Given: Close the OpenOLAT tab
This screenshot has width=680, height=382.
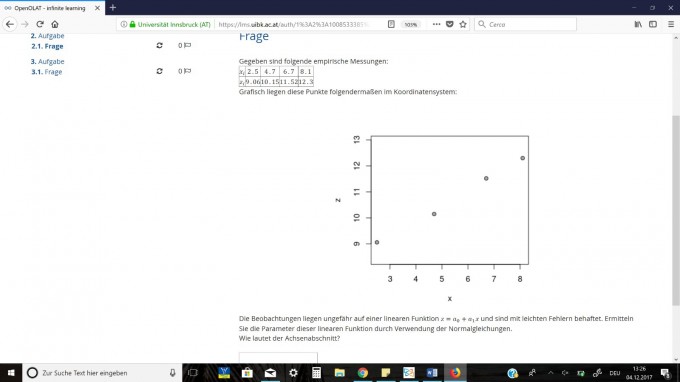Looking at the screenshot, I should coord(97,8).
